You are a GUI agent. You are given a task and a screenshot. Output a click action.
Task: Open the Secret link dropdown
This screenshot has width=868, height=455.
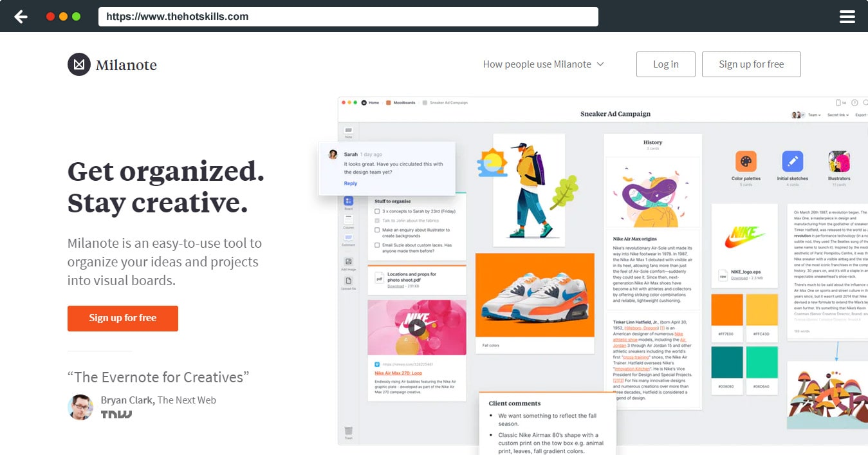(837, 115)
